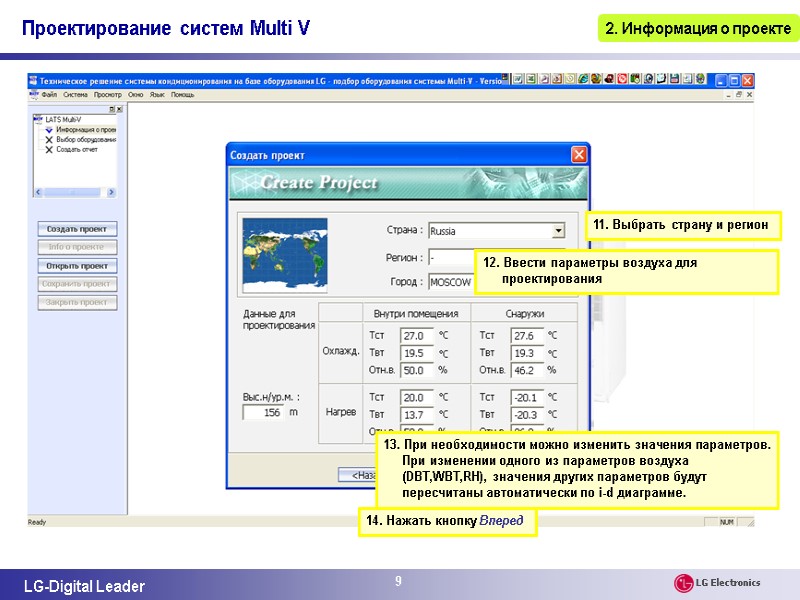800x600 pixels.
Task: Select LATS Multi-V root tree node
Action: pyautogui.click(x=63, y=120)
